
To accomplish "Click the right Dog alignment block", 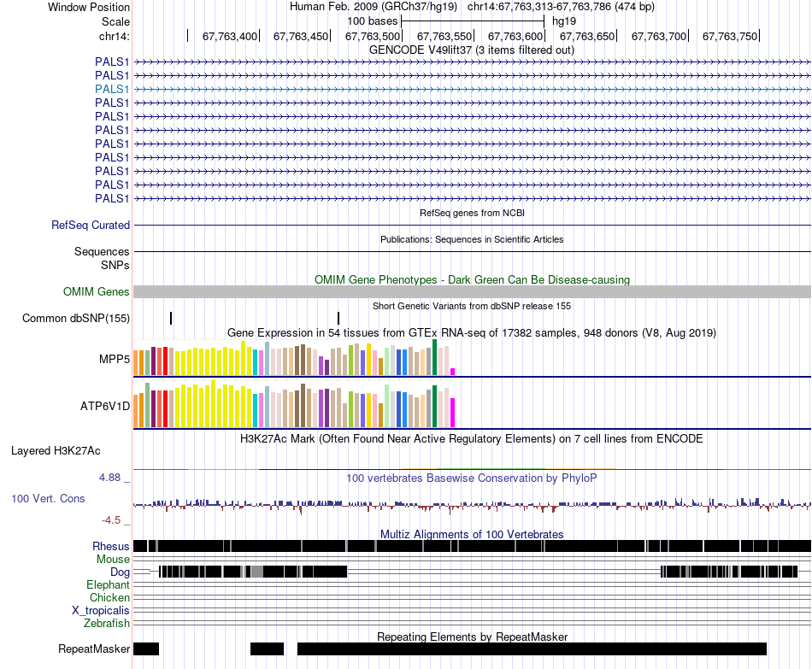I will point(729,572).
